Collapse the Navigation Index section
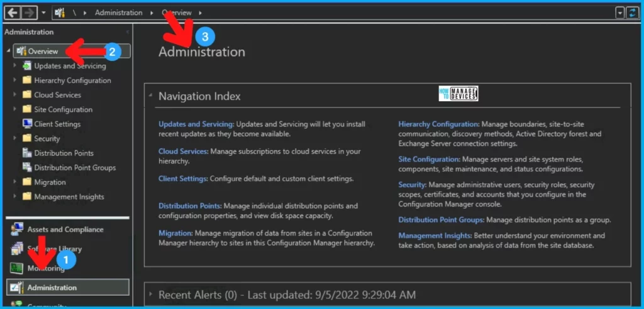The height and width of the screenshot is (309, 644). [150, 95]
